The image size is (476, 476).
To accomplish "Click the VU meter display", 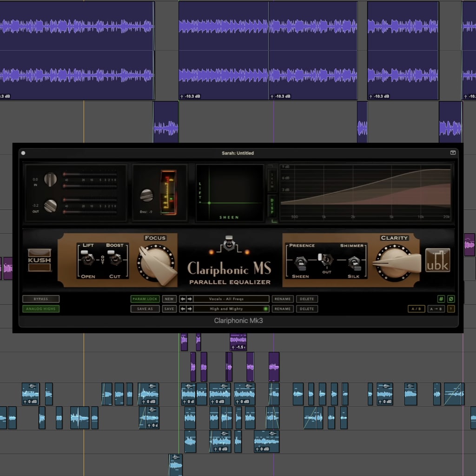I will point(168,192).
